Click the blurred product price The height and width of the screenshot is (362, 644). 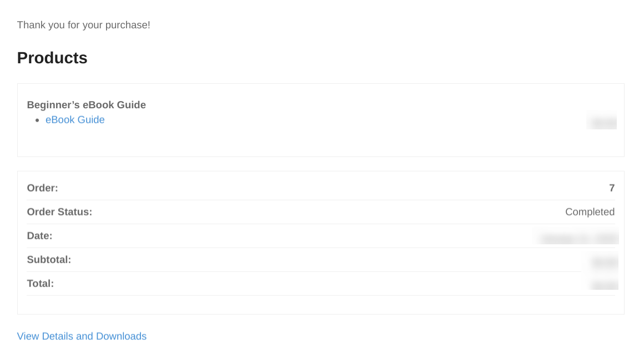[x=602, y=120]
